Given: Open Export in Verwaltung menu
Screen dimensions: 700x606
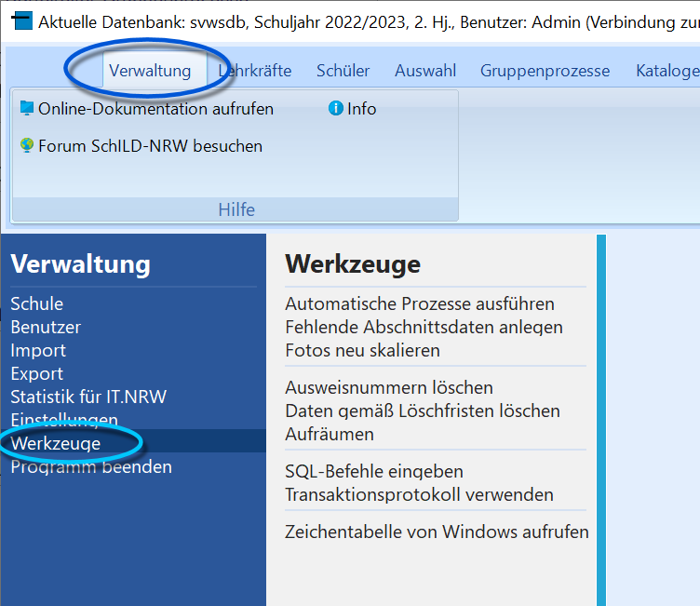Looking at the screenshot, I should [37, 373].
